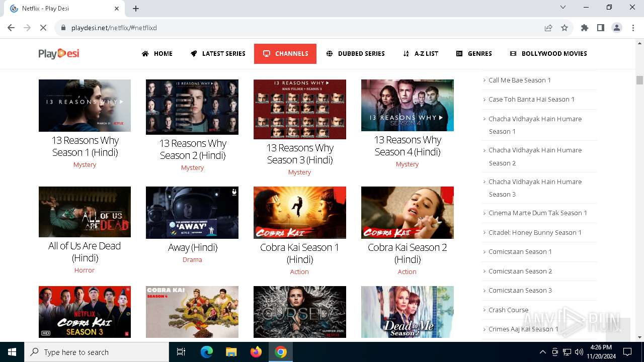Open File Explorer from taskbar
Image resolution: width=644 pixels, height=362 pixels.
231,352
